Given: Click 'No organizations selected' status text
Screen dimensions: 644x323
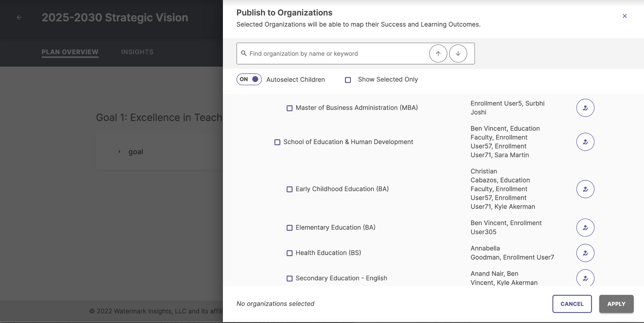Looking at the screenshot, I should [275, 304].
